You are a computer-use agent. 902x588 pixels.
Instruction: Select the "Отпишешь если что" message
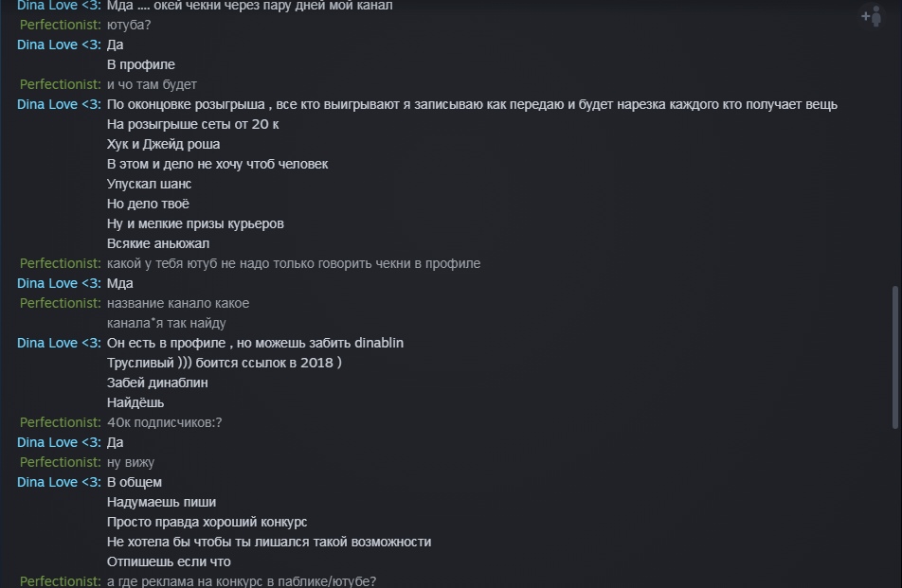coord(169,562)
